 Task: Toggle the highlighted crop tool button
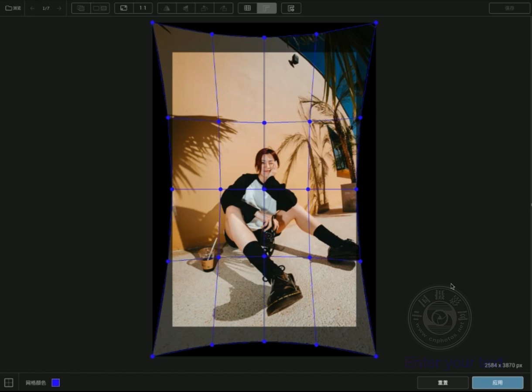click(266, 8)
